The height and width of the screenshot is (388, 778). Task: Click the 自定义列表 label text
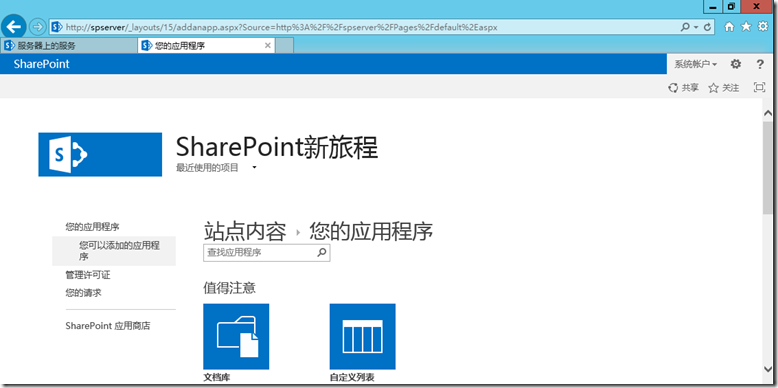352,378
